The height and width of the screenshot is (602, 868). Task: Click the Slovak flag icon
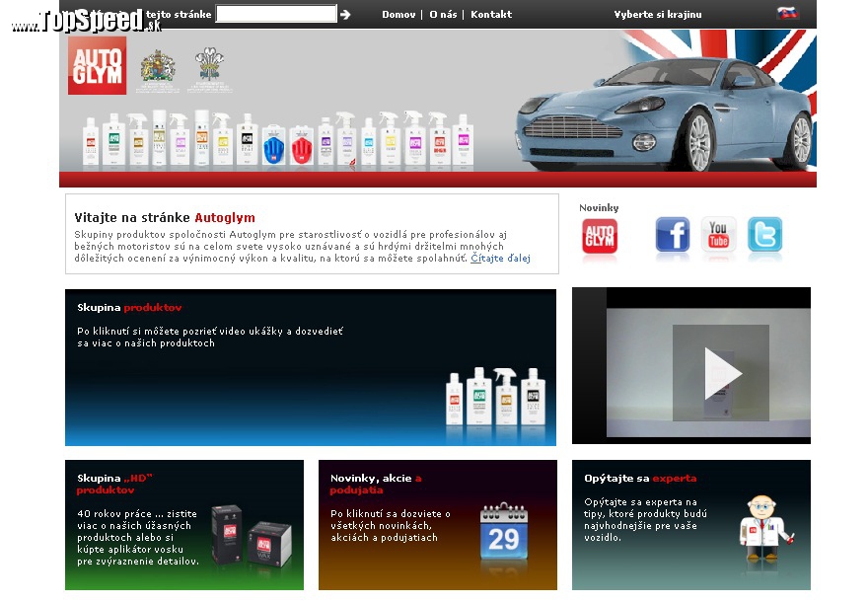click(788, 13)
